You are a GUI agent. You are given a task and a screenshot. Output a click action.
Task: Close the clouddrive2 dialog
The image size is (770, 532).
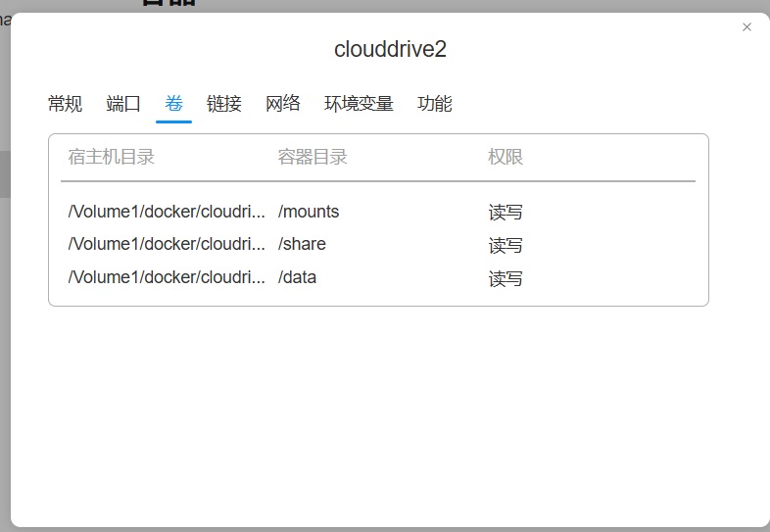(746, 27)
